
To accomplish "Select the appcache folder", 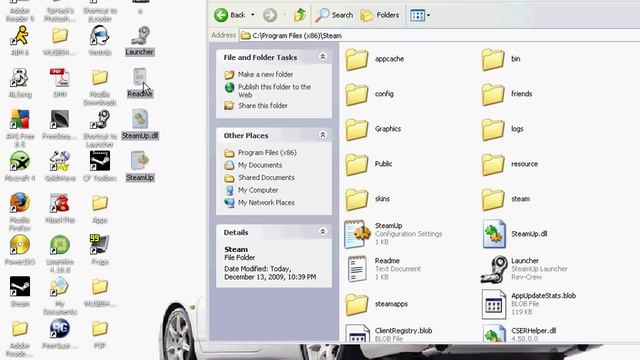I will (x=375, y=59).
